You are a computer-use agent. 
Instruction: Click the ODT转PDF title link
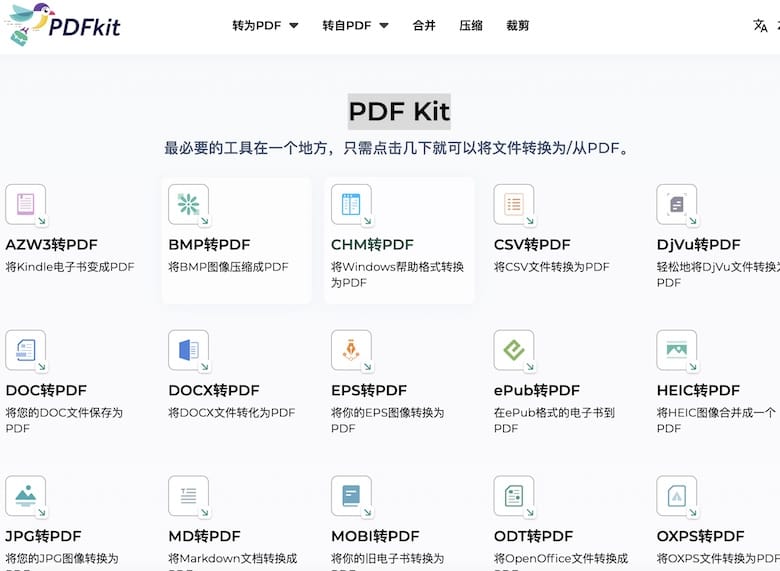(x=533, y=536)
